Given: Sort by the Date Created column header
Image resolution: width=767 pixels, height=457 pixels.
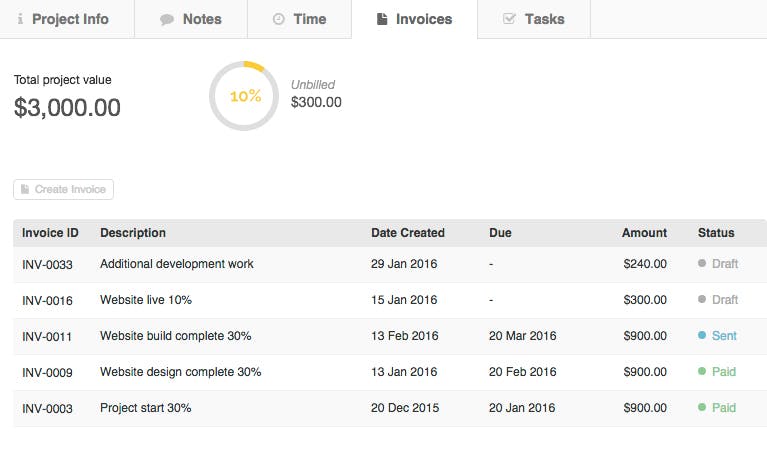Looking at the screenshot, I should pos(407,233).
